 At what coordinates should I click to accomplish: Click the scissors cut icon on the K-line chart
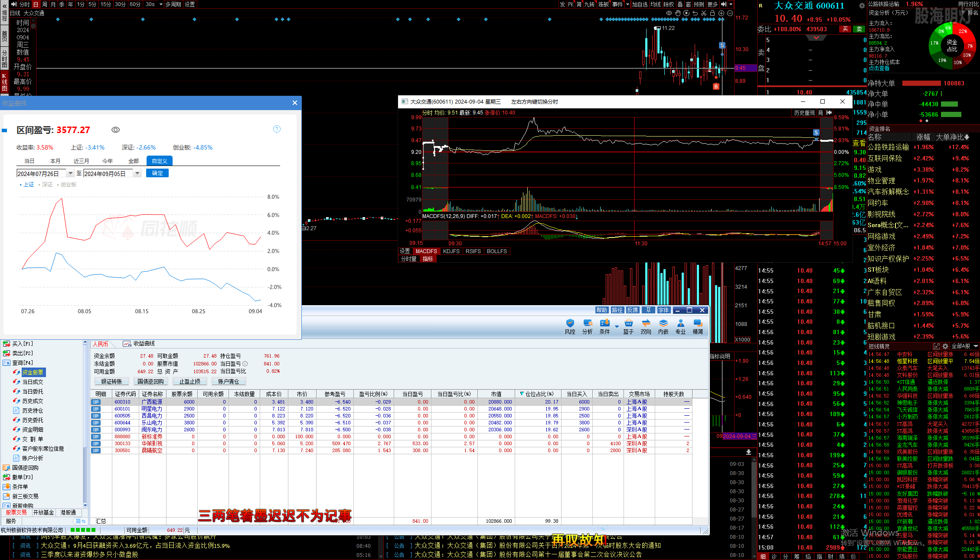click(704, 13)
